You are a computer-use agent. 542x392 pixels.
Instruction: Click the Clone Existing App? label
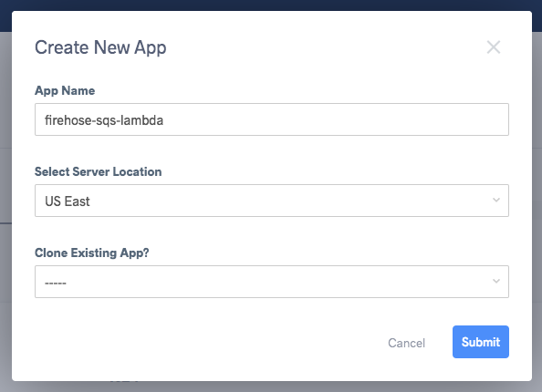(x=92, y=253)
